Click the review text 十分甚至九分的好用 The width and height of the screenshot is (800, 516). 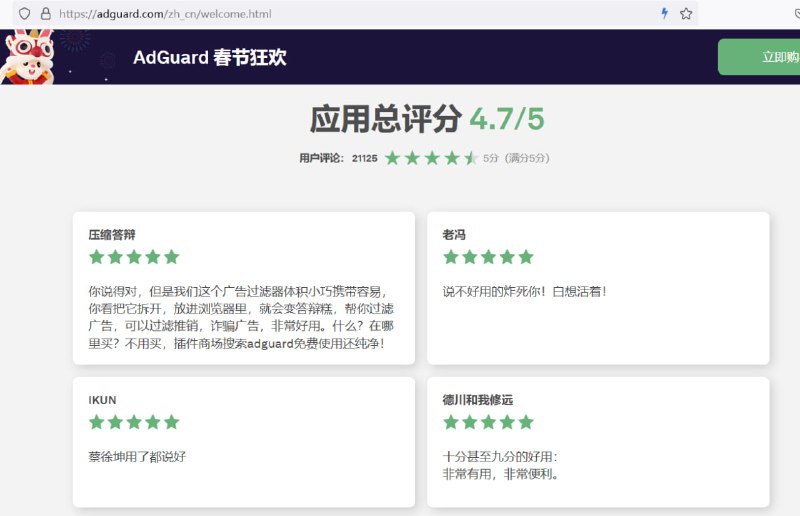(x=500, y=457)
